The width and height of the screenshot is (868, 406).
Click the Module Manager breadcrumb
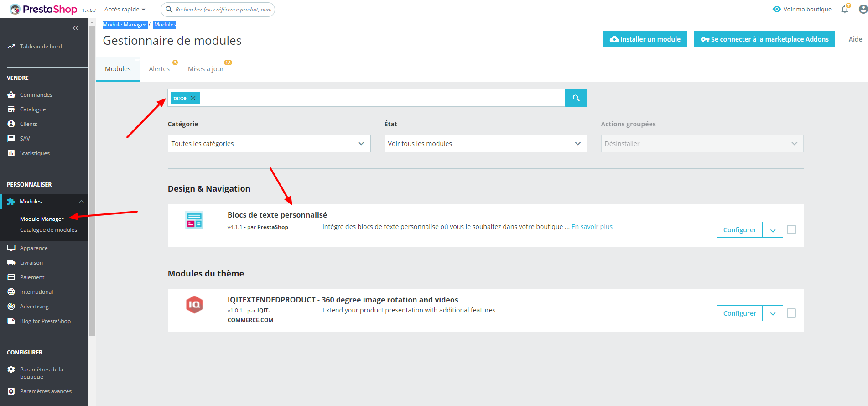point(125,25)
